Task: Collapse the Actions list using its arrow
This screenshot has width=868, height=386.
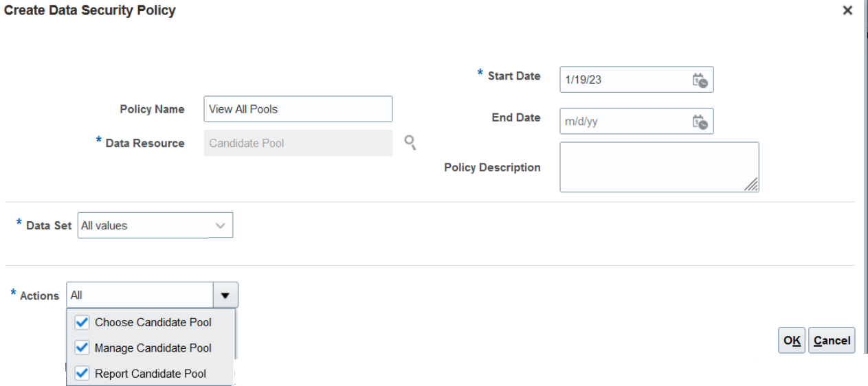Action: point(225,295)
